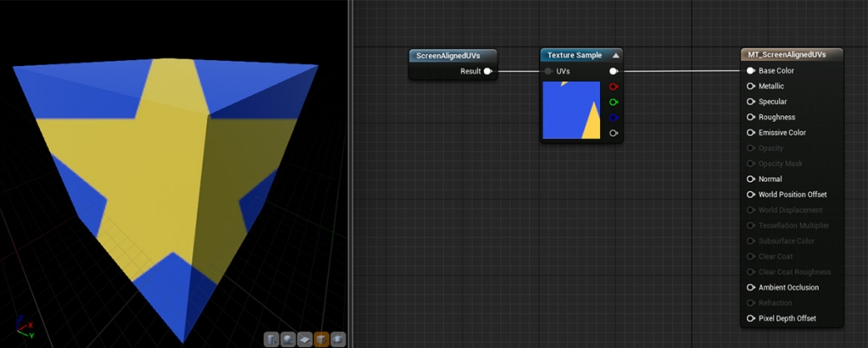868x348 pixels.
Task: Select the ScreenAlignedUVs node title
Action: coord(448,56)
